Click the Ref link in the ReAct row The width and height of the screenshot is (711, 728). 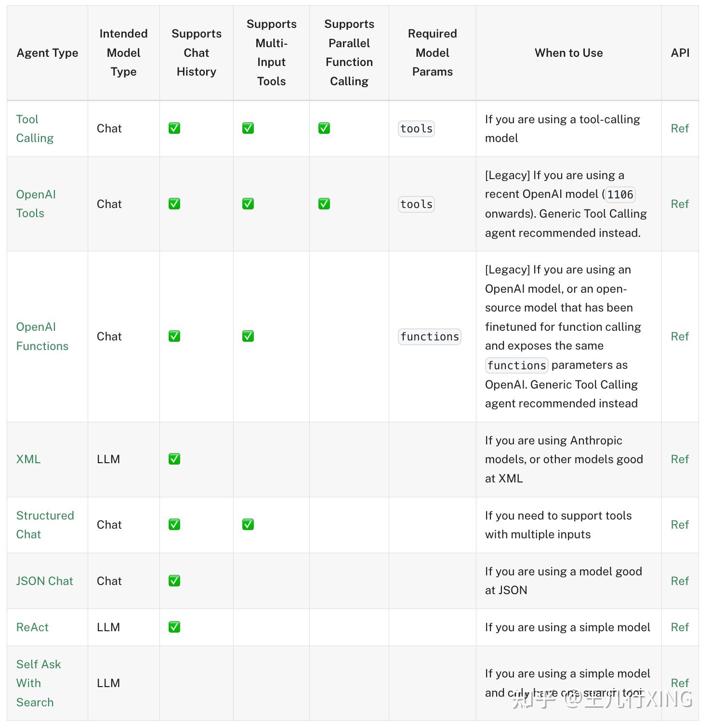(x=680, y=627)
